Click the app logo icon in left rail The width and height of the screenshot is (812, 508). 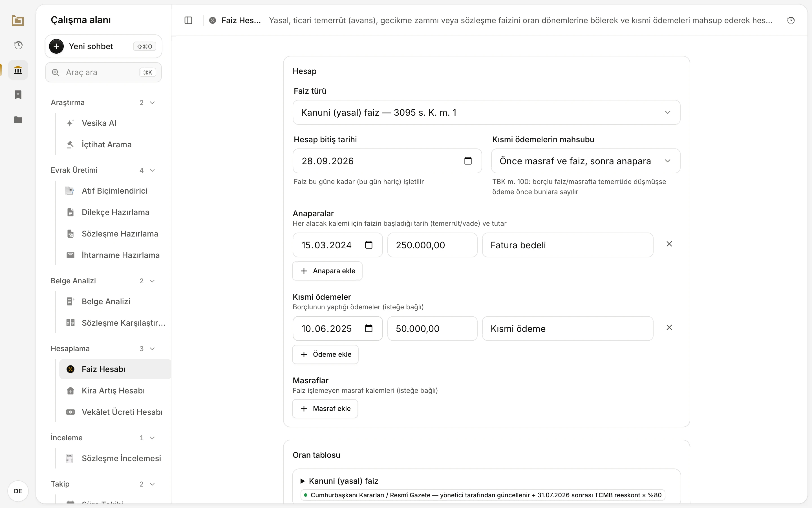18,21
